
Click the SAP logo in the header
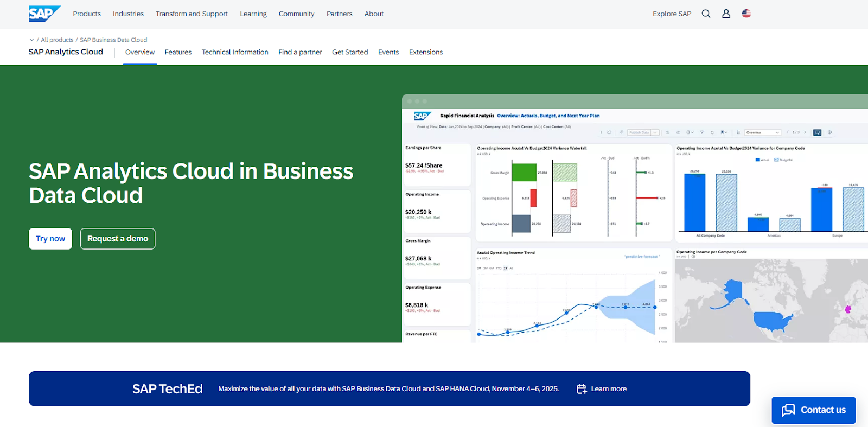[x=44, y=14]
